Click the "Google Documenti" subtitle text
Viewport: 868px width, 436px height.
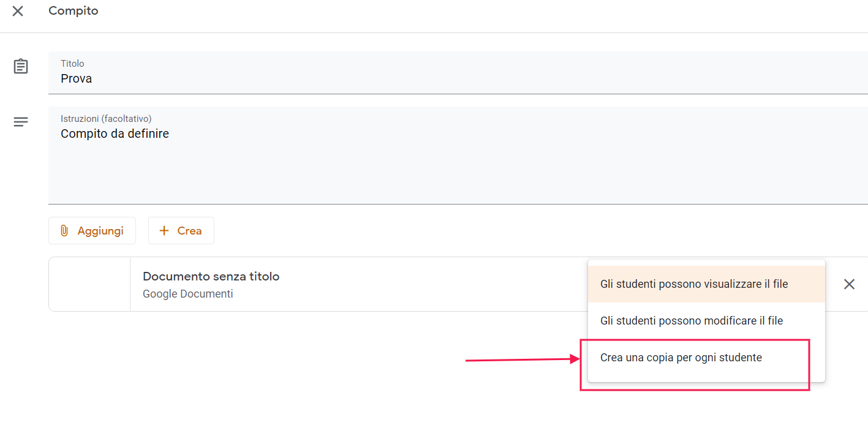[x=187, y=294]
